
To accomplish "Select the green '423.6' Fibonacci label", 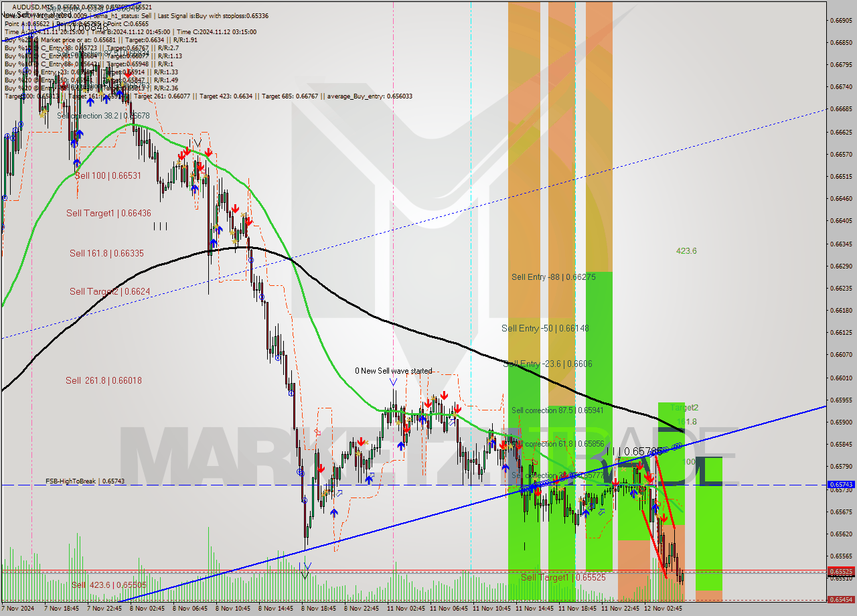I will 686,251.
